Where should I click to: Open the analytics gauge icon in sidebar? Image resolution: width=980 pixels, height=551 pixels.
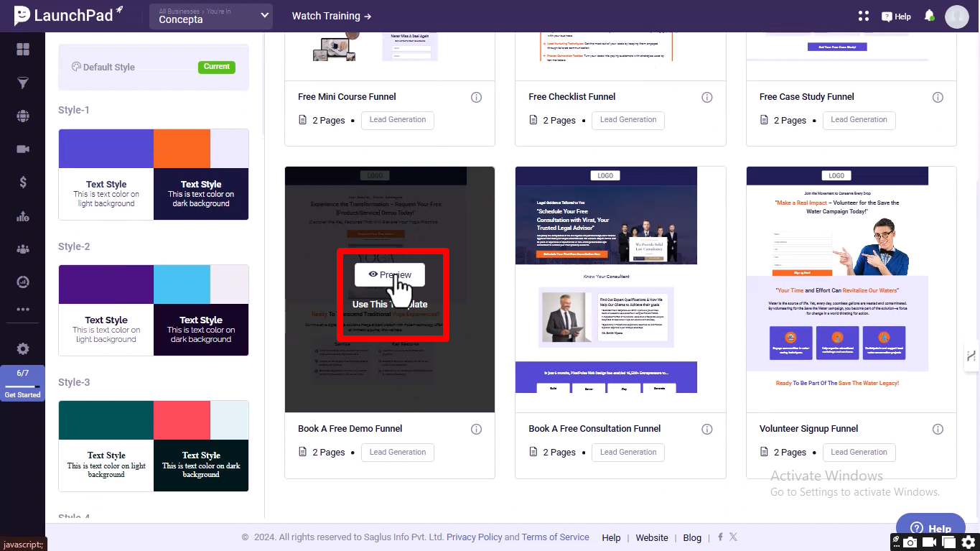(x=23, y=282)
